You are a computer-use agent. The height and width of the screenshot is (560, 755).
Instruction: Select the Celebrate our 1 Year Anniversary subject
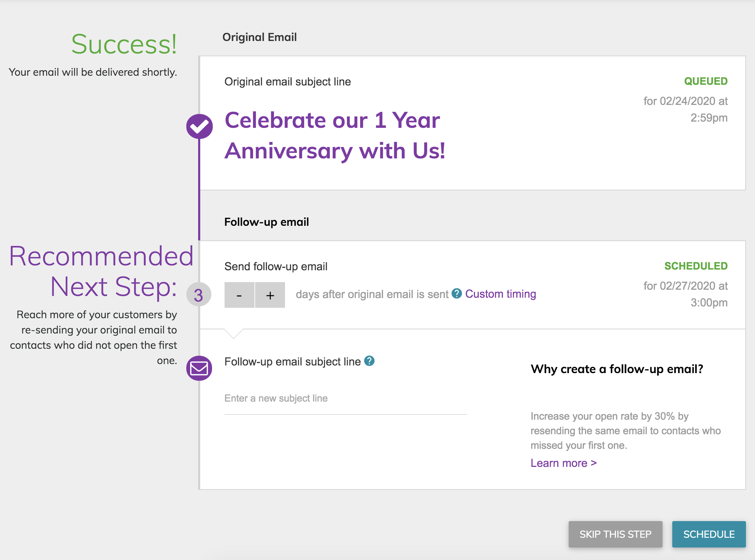click(334, 135)
